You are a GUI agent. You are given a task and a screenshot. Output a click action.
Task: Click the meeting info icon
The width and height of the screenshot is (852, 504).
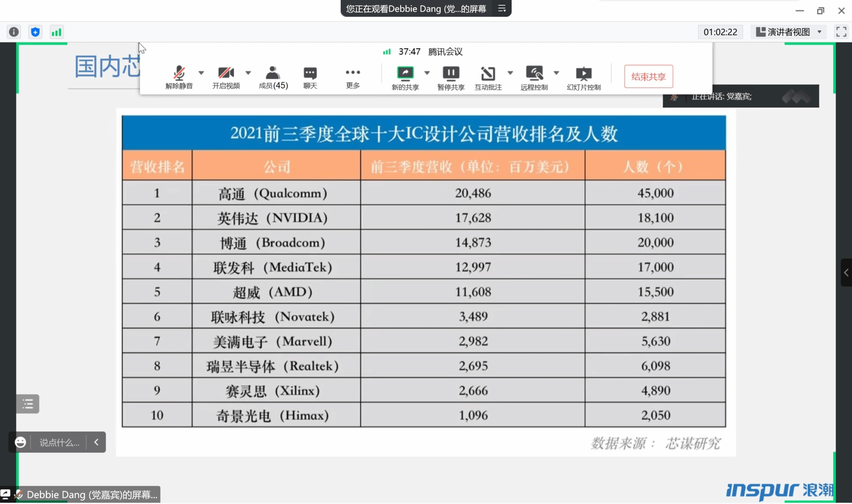coord(14,32)
